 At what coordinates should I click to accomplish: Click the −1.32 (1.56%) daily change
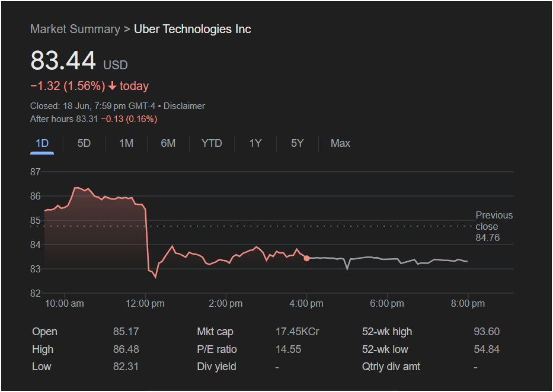point(68,86)
